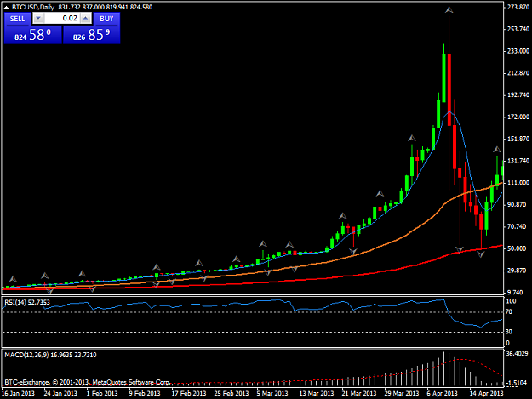Image resolution: width=532 pixels, height=399 pixels.
Task: Click the 29 Mar 2013 date label
Action: point(402,393)
